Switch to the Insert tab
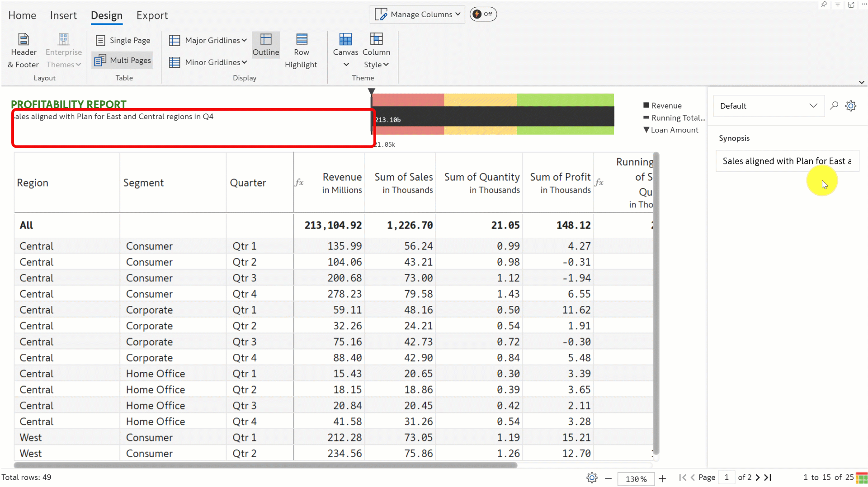 click(63, 15)
